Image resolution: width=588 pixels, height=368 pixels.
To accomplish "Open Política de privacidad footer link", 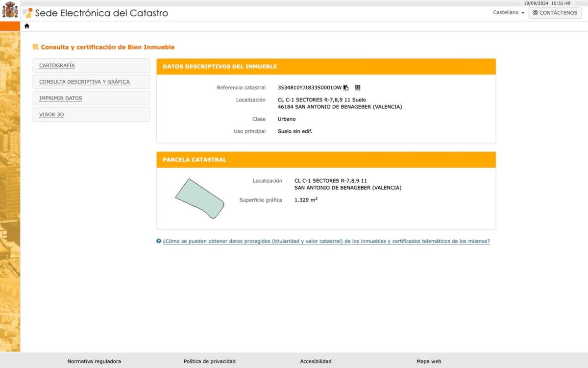I will click(x=210, y=361).
